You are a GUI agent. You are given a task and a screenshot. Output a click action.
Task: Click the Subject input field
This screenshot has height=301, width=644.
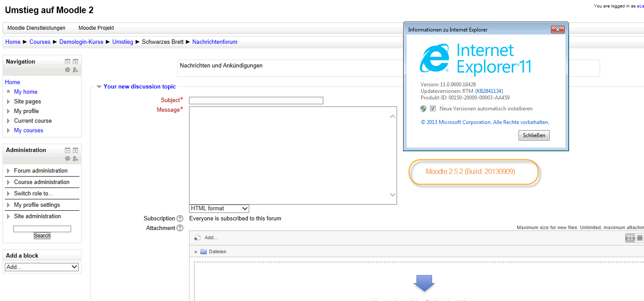256,101
